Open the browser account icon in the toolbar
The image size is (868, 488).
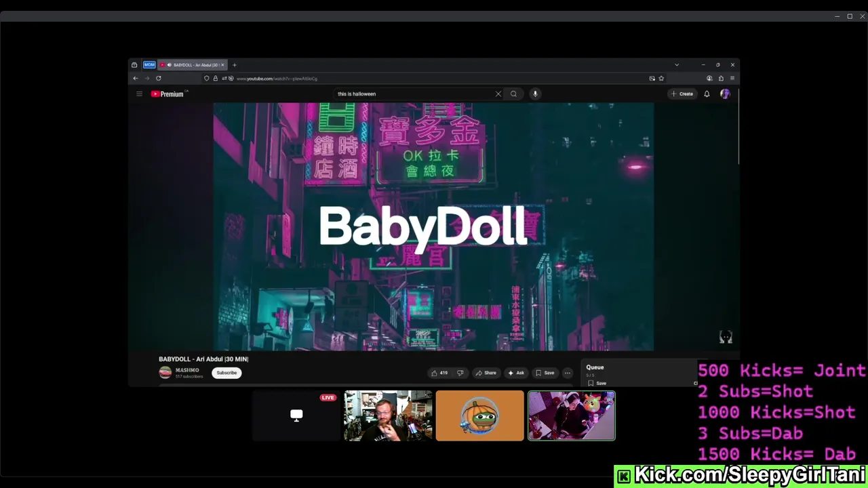click(x=709, y=79)
